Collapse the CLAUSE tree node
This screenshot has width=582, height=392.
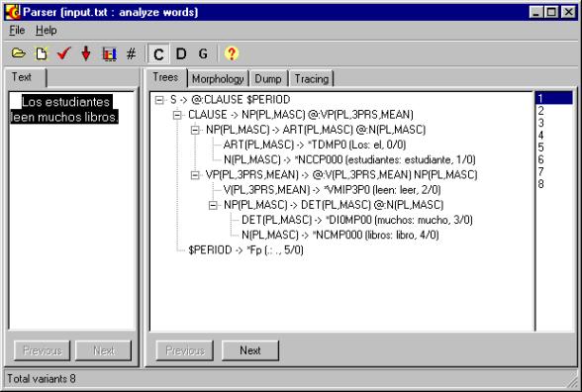[x=177, y=115]
